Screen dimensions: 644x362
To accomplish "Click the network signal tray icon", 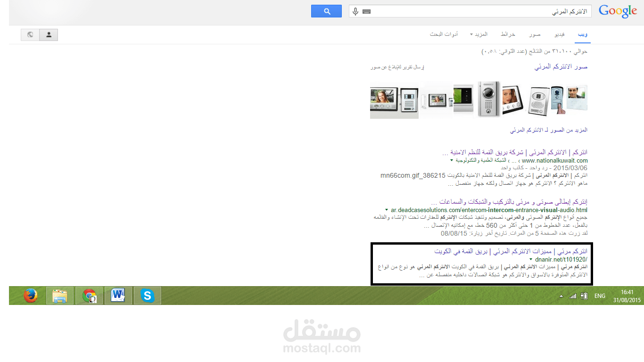I will click(573, 296).
